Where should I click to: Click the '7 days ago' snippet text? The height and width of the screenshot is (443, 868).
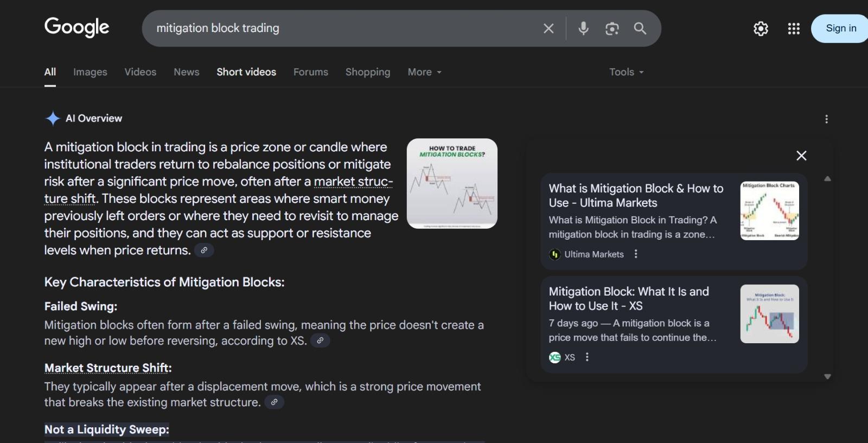coord(573,323)
